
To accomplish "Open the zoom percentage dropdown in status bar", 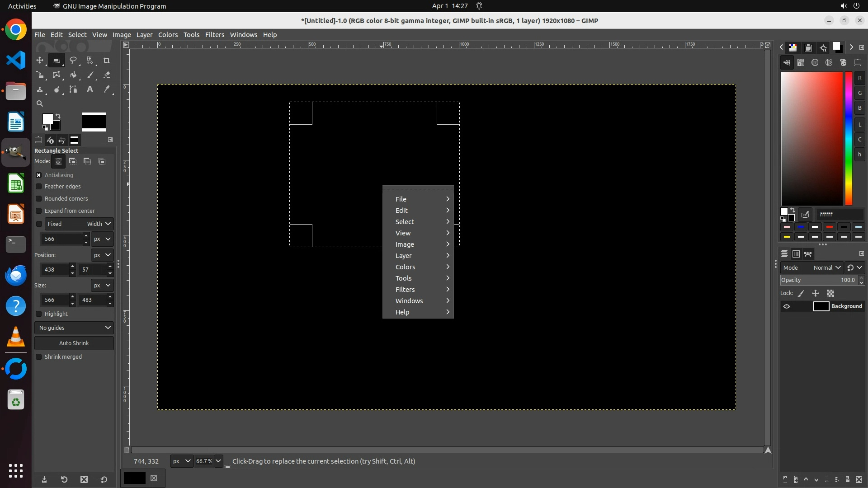I will pos(218,461).
